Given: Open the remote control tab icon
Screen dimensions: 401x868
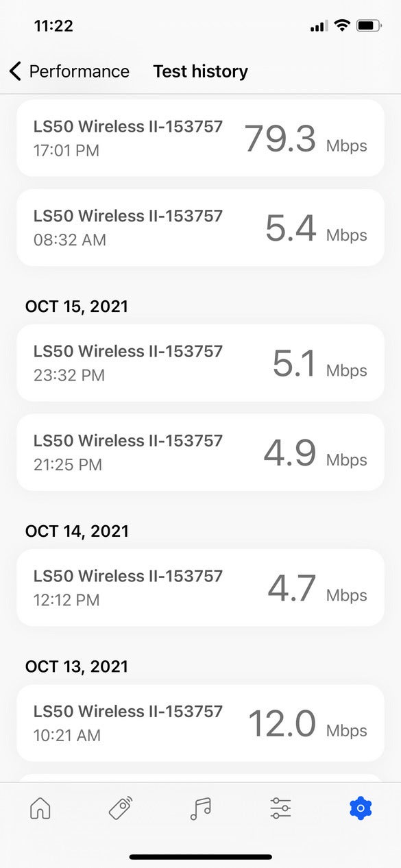Looking at the screenshot, I should click(121, 808).
